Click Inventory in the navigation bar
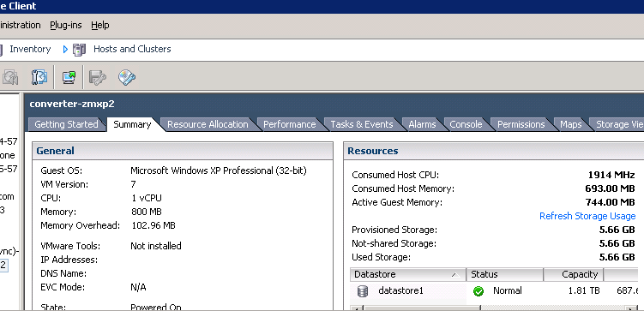The image size is (644, 311). coord(30,49)
